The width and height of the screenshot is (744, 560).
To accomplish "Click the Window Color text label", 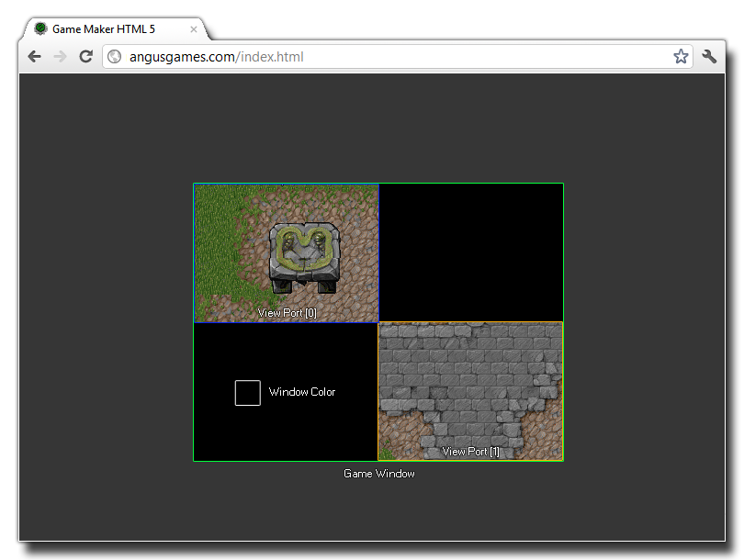I will pos(302,393).
